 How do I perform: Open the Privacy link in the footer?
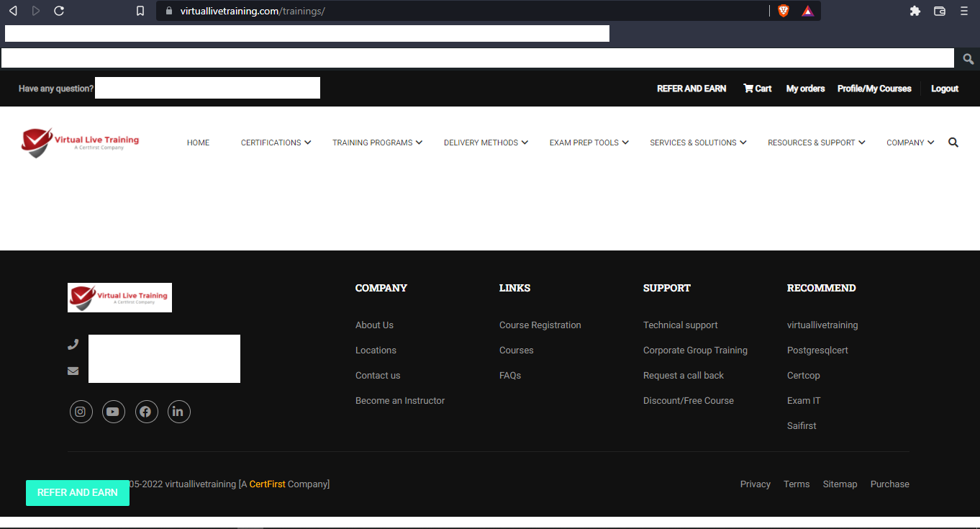point(756,484)
